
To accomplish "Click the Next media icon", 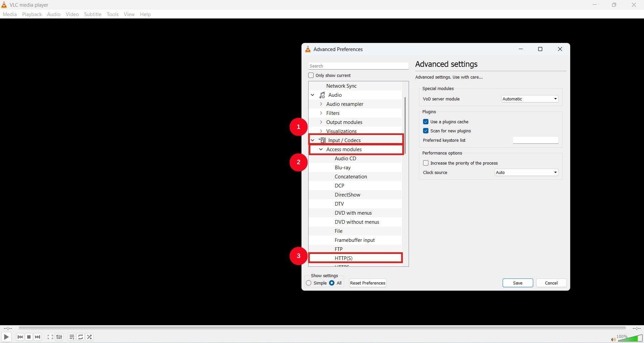I will 38,337.
